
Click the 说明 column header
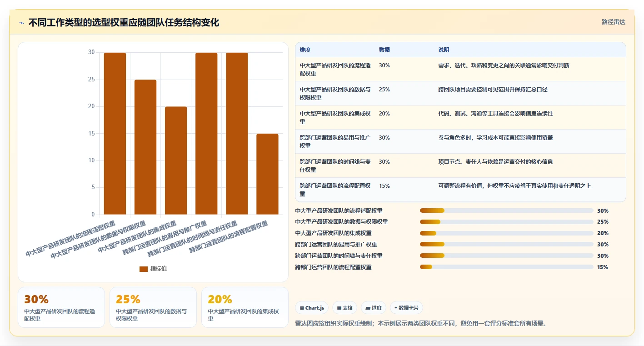444,50
